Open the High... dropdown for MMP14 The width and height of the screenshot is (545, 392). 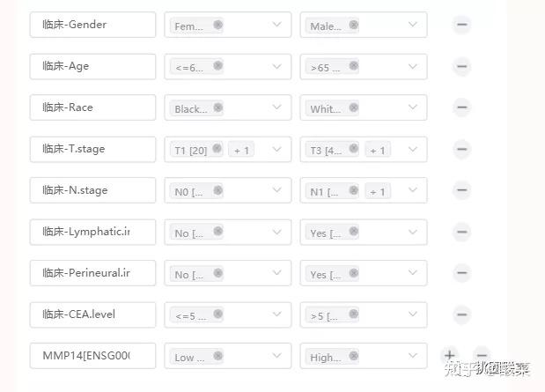(412, 356)
